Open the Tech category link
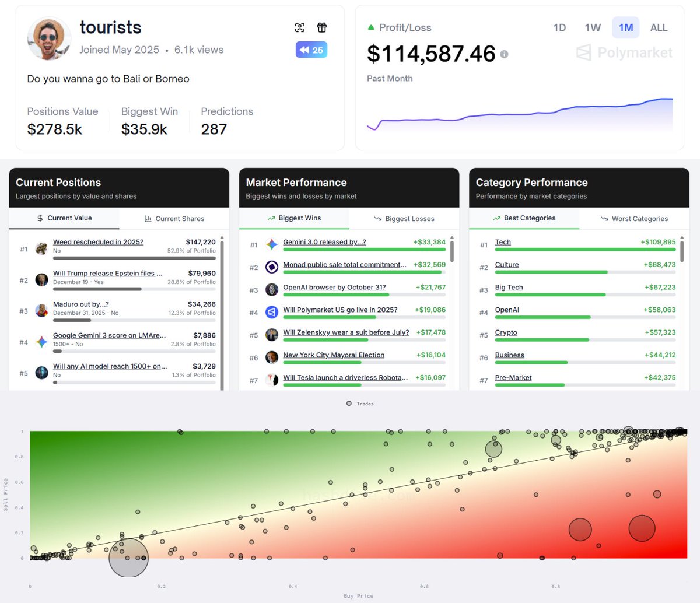 (503, 242)
